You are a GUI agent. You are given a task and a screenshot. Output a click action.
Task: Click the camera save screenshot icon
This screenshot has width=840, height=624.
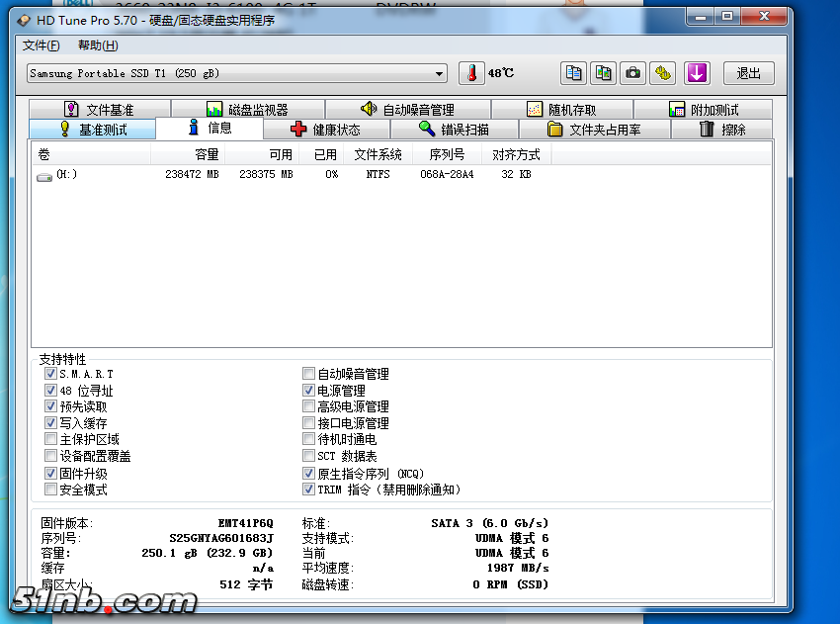pyautogui.click(x=632, y=73)
